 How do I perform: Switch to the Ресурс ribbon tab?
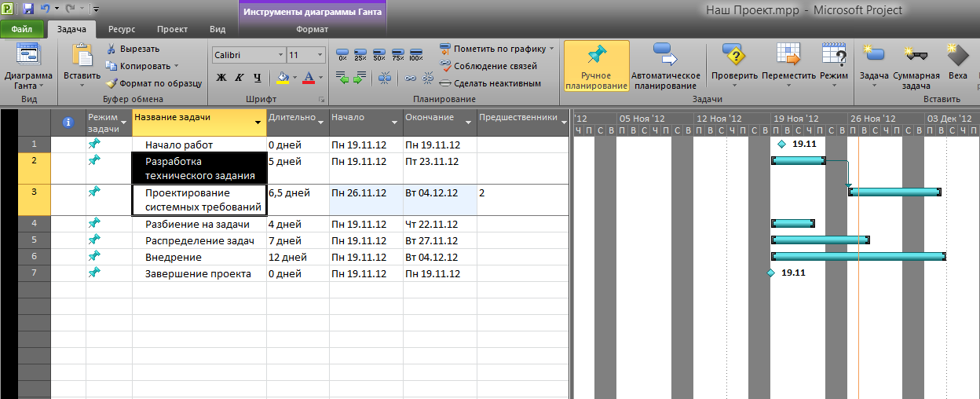[x=122, y=29]
